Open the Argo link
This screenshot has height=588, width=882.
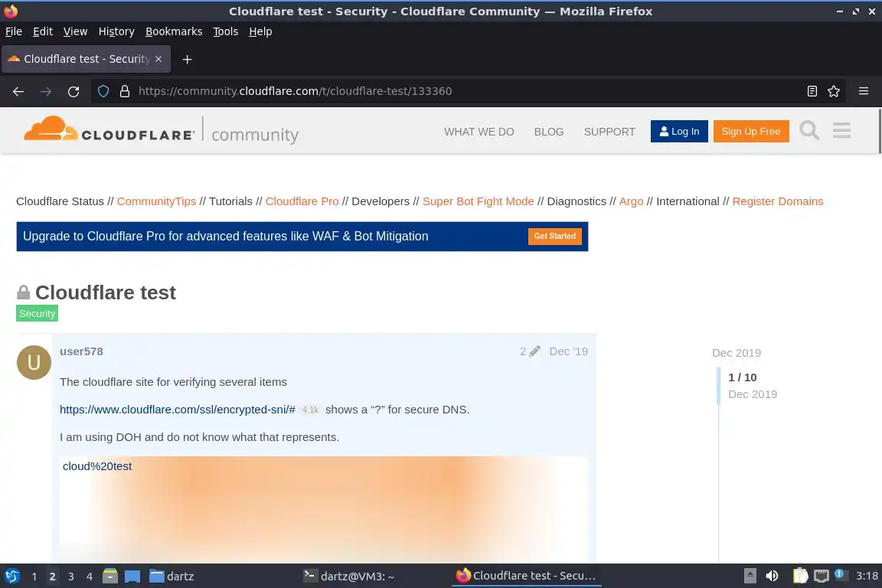click(x=631, y=201)
